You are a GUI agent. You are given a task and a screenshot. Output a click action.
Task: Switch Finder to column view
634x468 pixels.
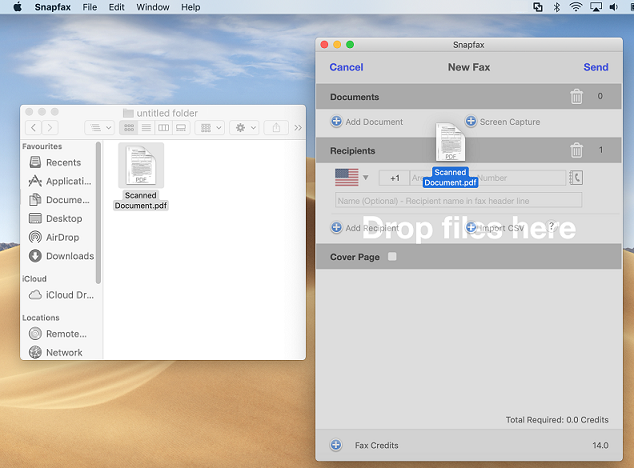pos(163,128)
